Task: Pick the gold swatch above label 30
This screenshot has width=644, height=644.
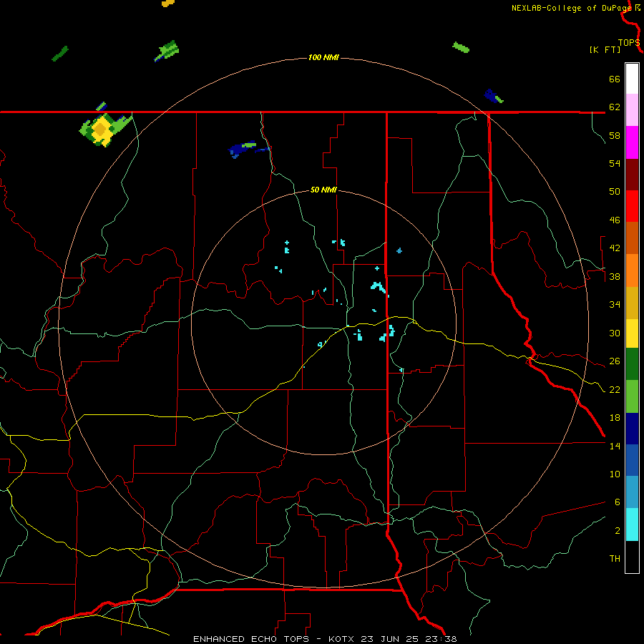Action: click(x=632, y=303)
